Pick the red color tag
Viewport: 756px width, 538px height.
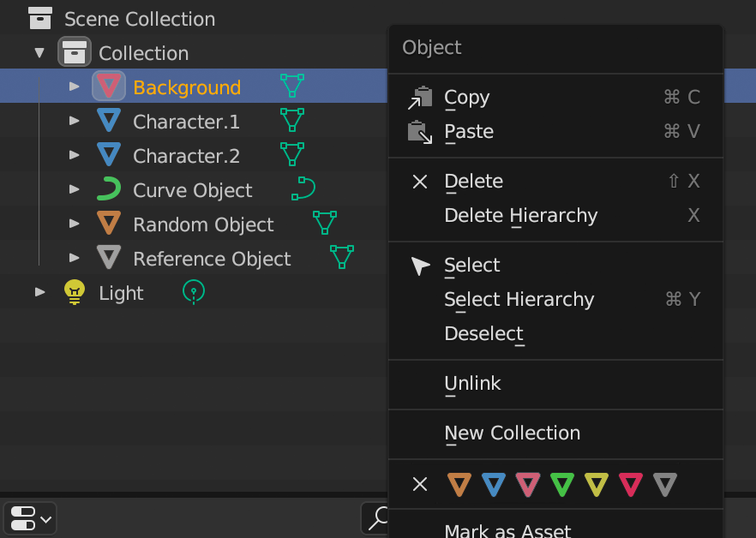coord(630,484)
